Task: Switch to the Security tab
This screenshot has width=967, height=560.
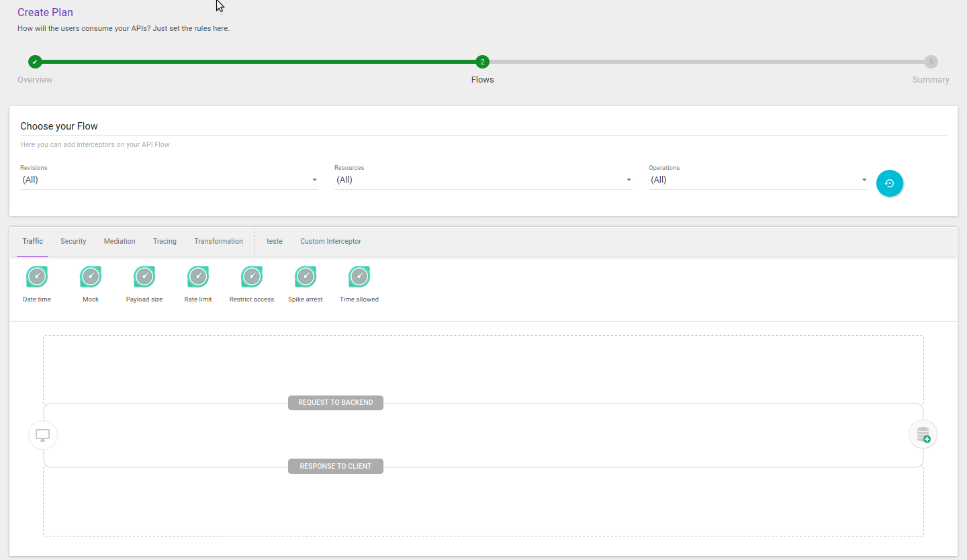Action: [73, 241]
